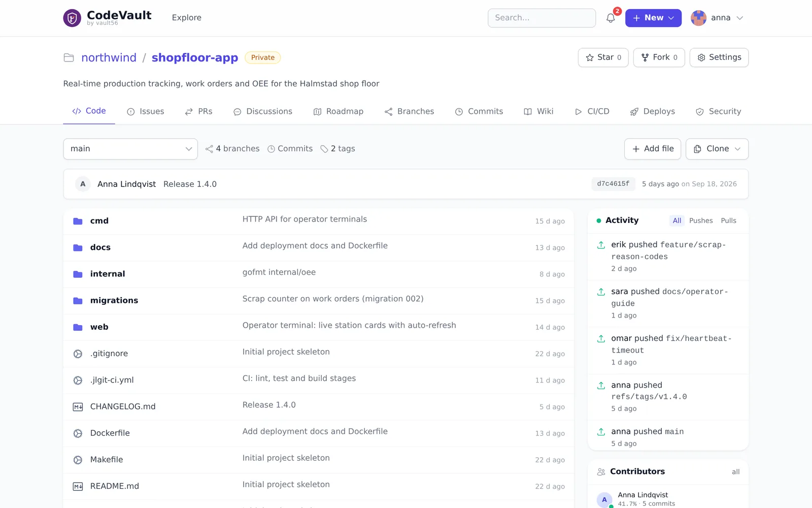Click the Makefile file icon
Image resolution: width=812 pixels, height=508 pixels.
tap(78, 460)
